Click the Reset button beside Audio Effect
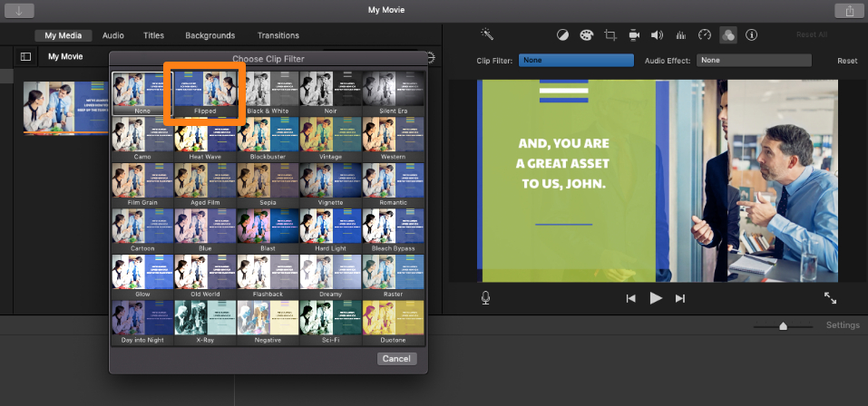 (x=847, y=61)
